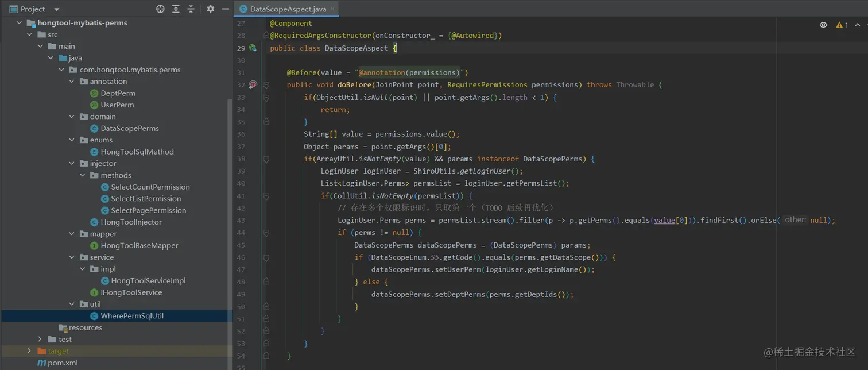Click the DataScopePerms class icon

[95, 128]
